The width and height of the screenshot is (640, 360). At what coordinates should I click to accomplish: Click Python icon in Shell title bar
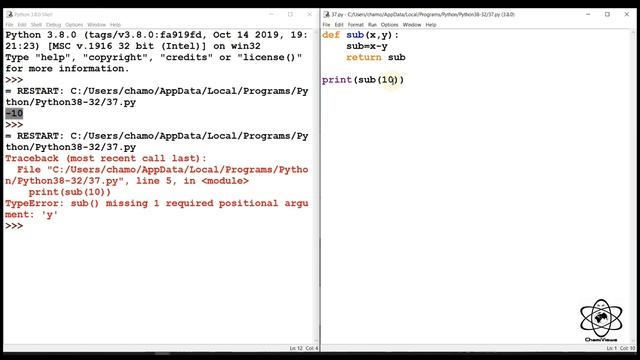(9, 14)
